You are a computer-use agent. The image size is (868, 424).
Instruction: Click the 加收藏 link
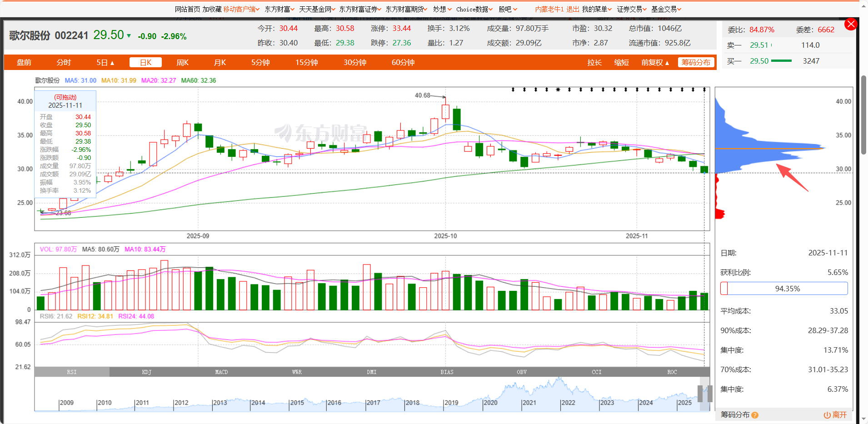coord(212,9)
